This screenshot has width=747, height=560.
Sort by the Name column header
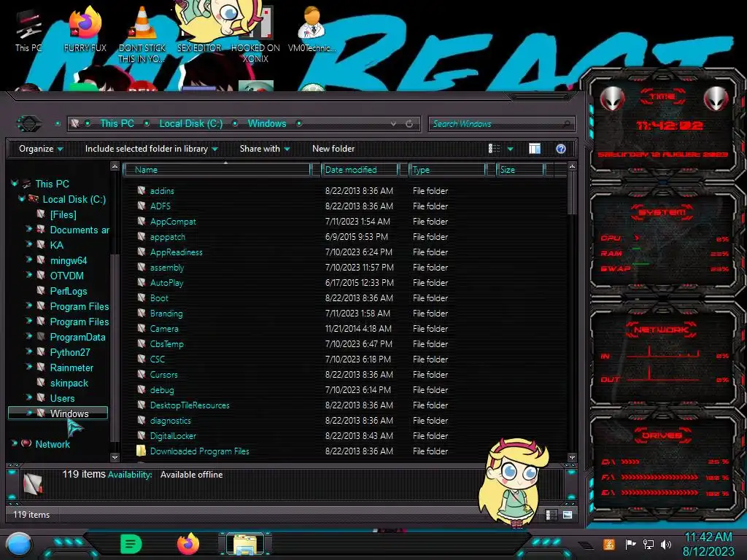click(x=217, y=169)
